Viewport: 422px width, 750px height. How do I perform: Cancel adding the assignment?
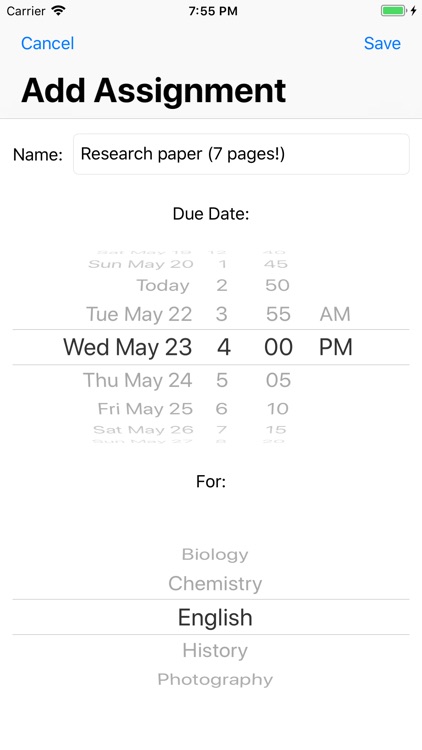pos(47,44)
